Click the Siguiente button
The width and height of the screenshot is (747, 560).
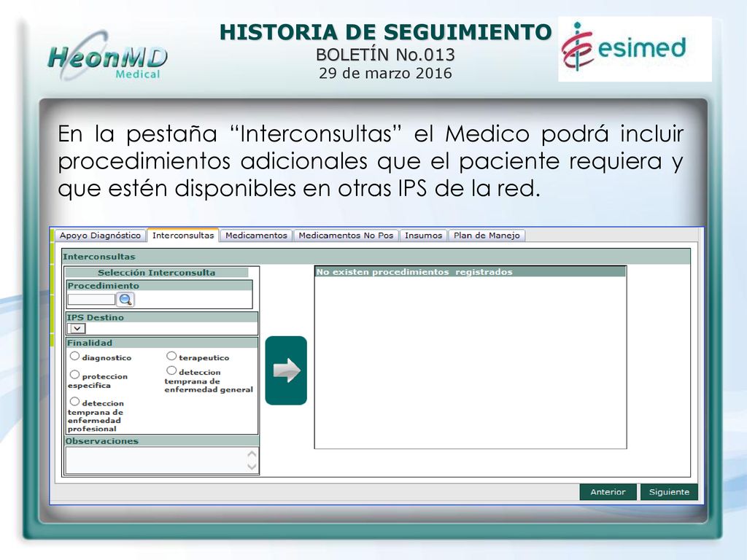pyautogui.click(x=669, y=492)
